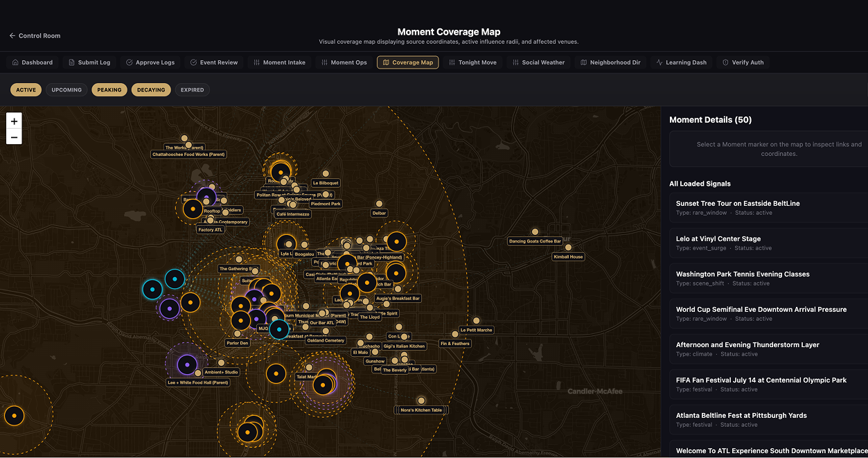868x458 pixels.
Task: Click purple moment marker above Lee + White Food Hall
Action: pyautogui.click(x=187, y=364)
